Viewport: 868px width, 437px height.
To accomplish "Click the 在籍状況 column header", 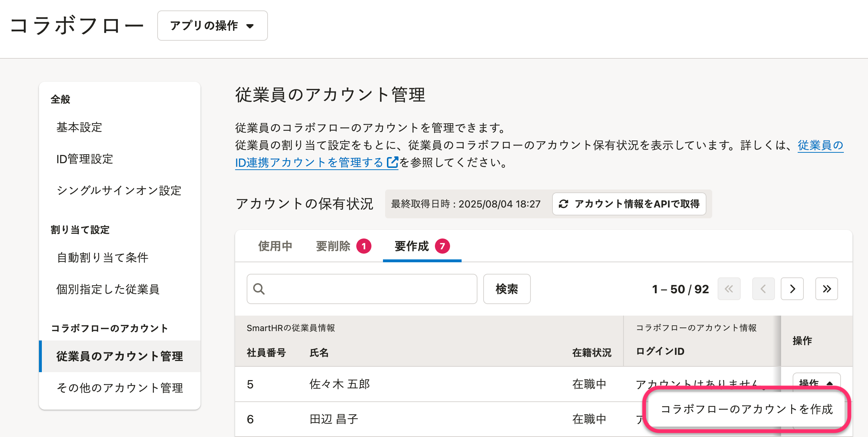I will [592, 352].
